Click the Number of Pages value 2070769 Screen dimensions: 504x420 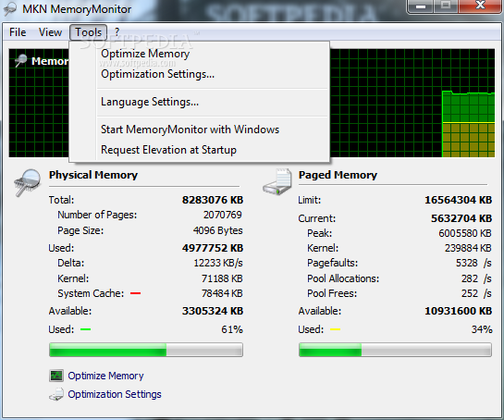tap(223, 215)
